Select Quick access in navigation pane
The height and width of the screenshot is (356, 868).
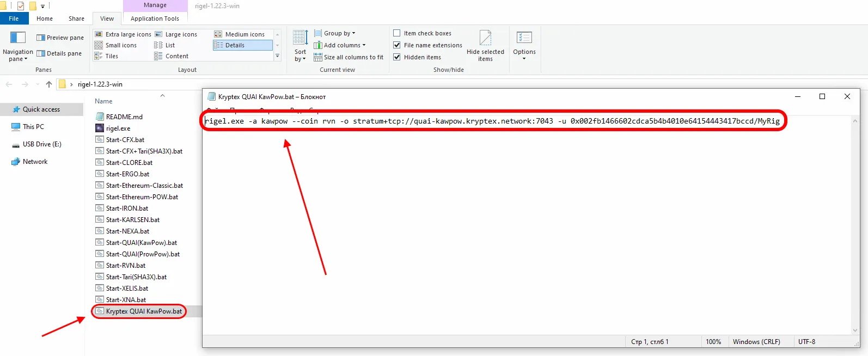(x=41, y=109)
